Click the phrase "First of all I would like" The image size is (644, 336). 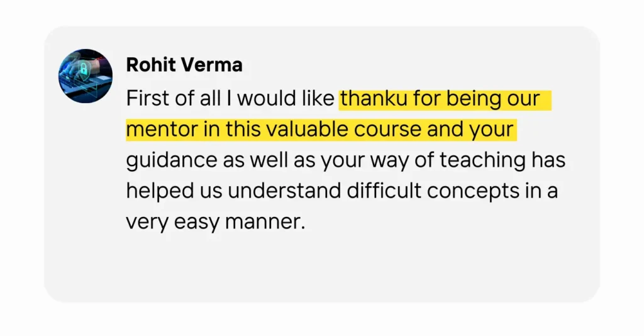tap(230, 99)
